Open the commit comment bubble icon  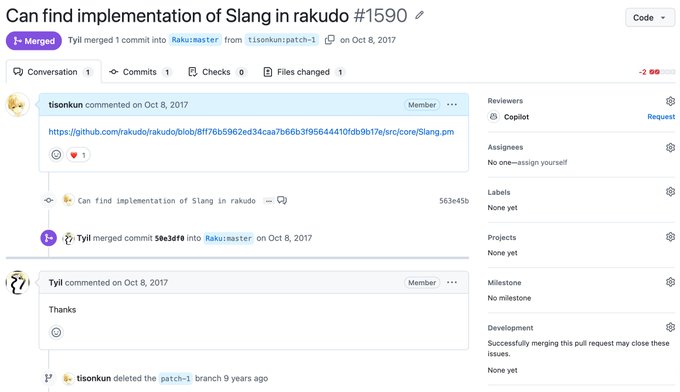point(282,200)
